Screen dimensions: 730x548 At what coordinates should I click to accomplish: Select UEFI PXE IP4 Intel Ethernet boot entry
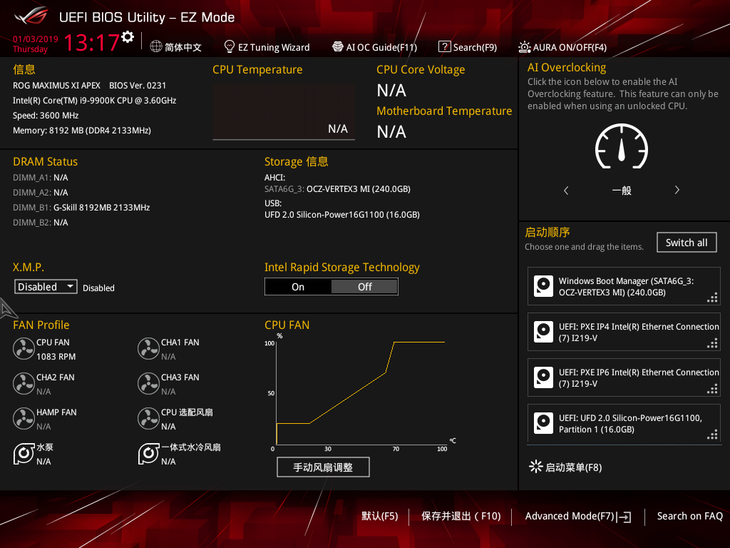(x=624, y=332)
